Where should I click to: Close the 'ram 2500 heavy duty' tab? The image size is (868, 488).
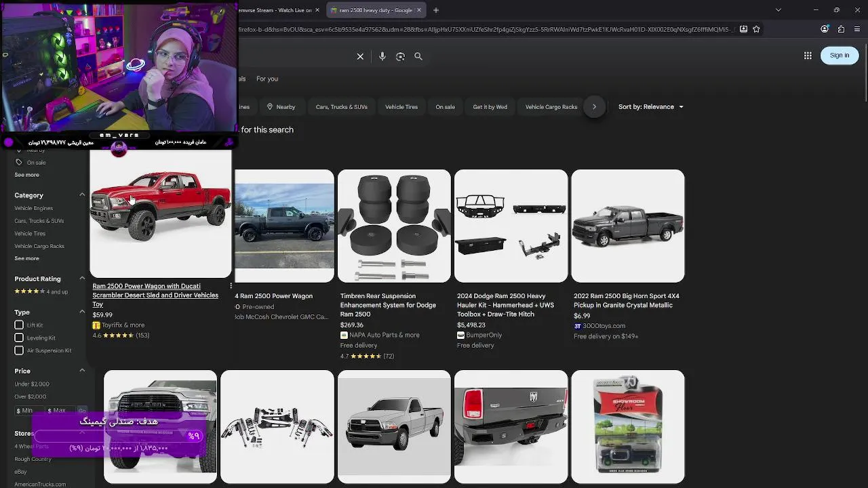point(418,10)
